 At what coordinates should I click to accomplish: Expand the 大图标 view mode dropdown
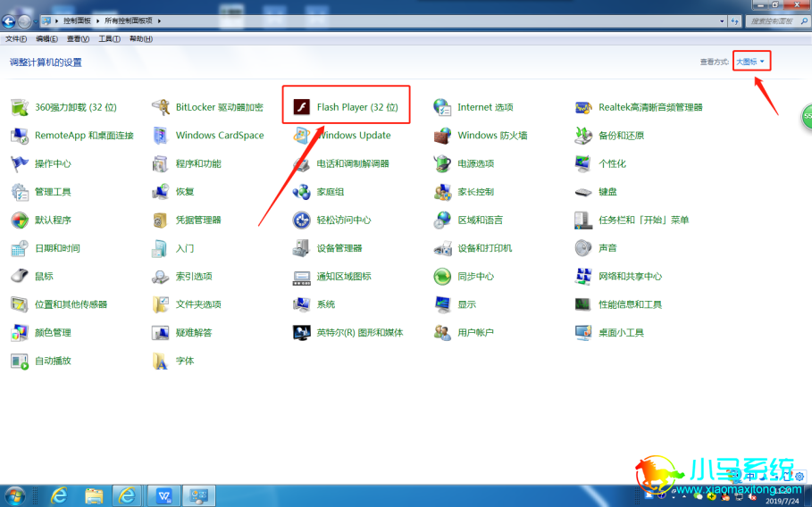751,62
